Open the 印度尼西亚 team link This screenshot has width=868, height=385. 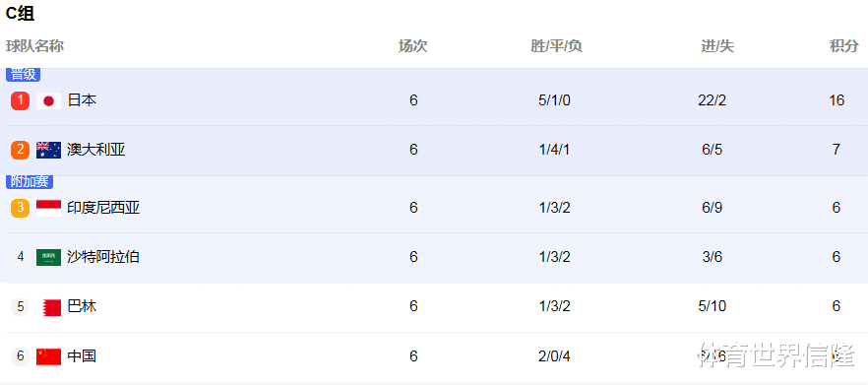click(x=103, y=207)
